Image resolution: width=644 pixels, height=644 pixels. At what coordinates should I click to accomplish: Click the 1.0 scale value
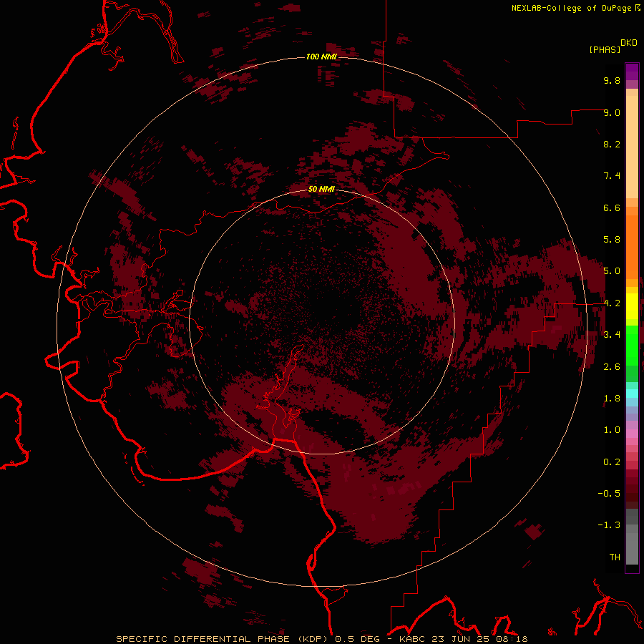pos(612,430)
